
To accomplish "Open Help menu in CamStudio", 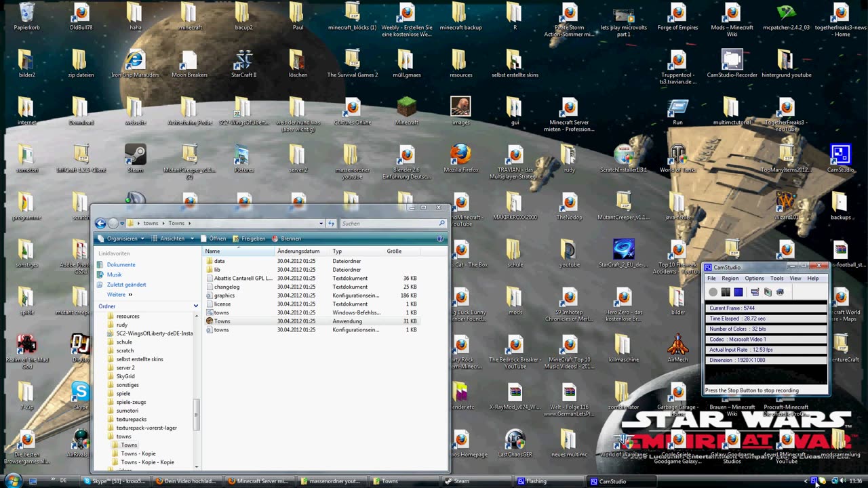I will [813, 279].
